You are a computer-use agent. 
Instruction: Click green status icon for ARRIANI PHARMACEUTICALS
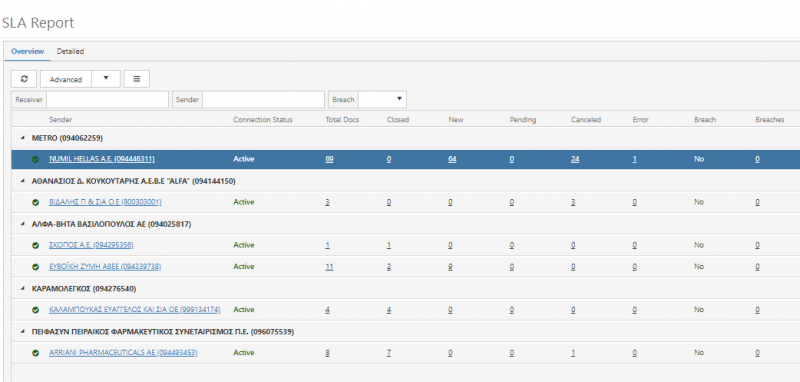[x=36, y=353]
